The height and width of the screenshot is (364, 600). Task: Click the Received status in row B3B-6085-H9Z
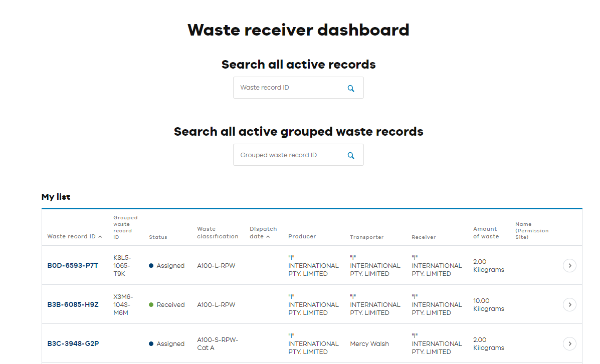(x=167, y=305)
